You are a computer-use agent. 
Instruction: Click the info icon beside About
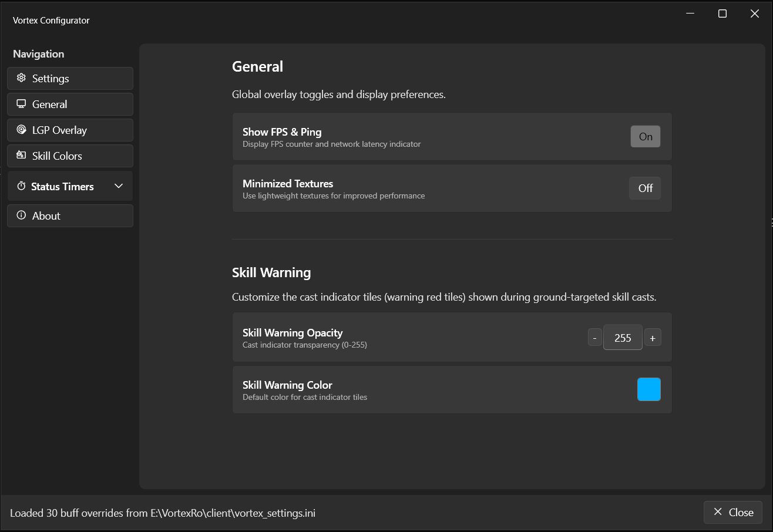(x=21, y=216)
